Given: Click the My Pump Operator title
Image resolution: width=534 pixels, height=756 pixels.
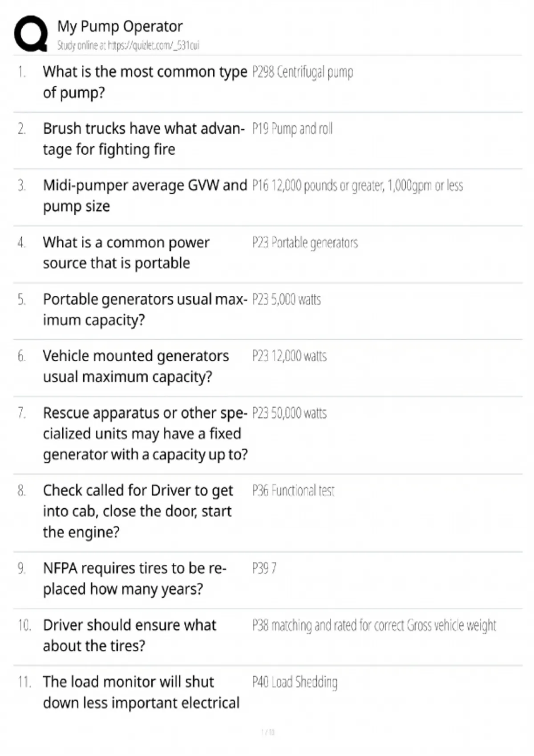Looking at the screenshot, I should 120,26.
